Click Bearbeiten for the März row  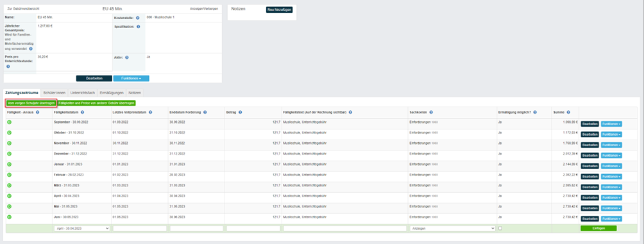point(589,187)
